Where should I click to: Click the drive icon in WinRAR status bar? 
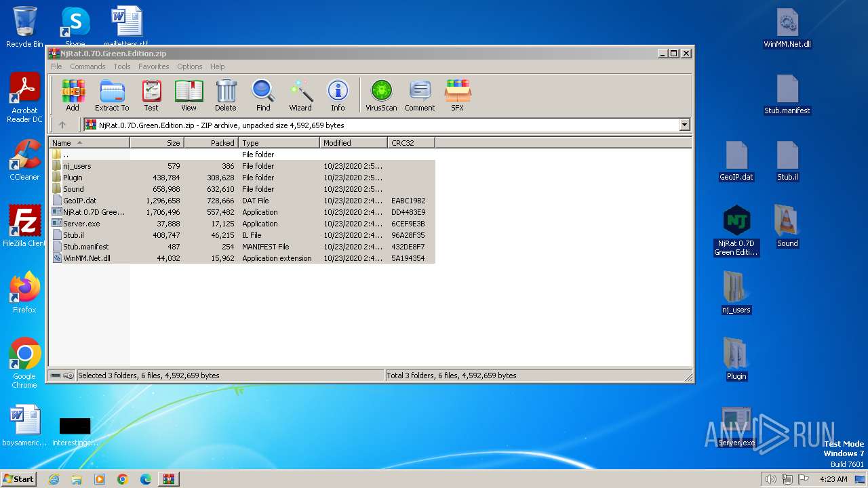pos(56,375)
